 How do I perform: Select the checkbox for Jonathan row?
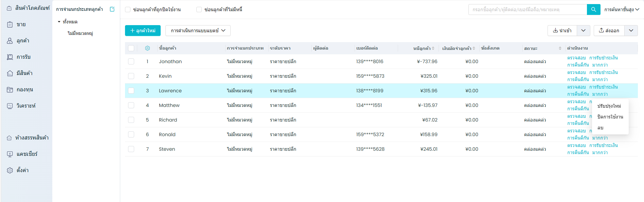click(x=131, y=61)
